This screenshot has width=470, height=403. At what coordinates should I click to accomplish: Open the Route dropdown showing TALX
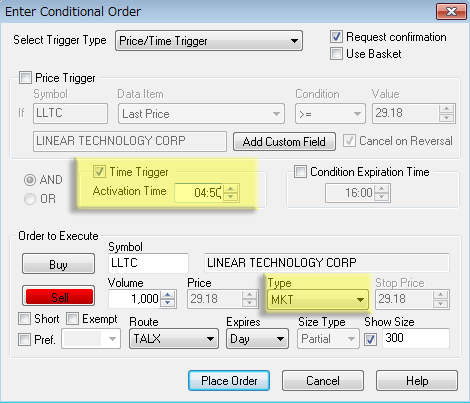point(174,339)
